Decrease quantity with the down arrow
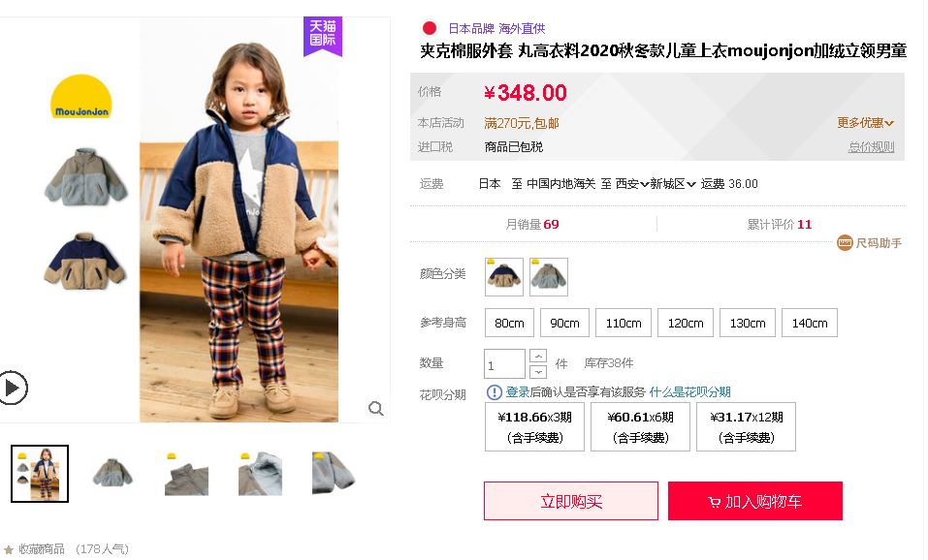The width and height of the screenshot is (928, 560). (538, 372)
